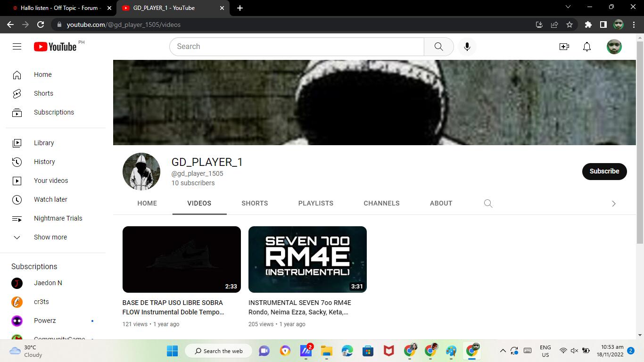Open Shorts in the sidebar

coord(43,93)
